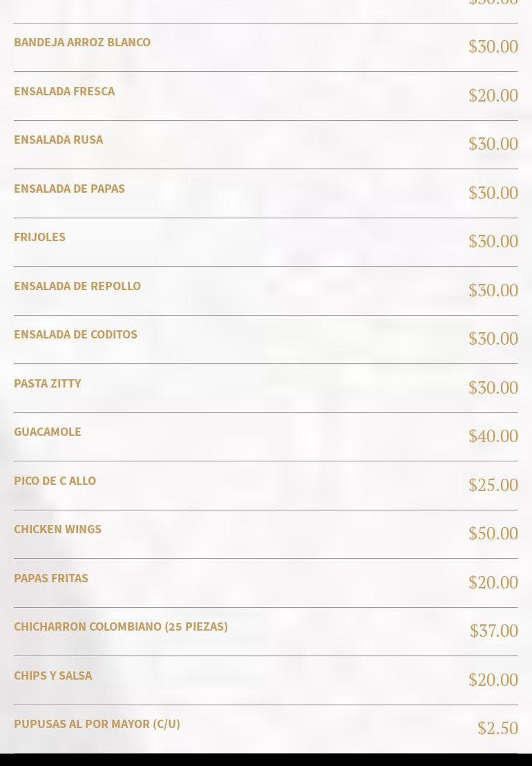Click the Ensalada Rusa menu entry
The width and height of the screenshot is (532, 766).
(58, 140)
